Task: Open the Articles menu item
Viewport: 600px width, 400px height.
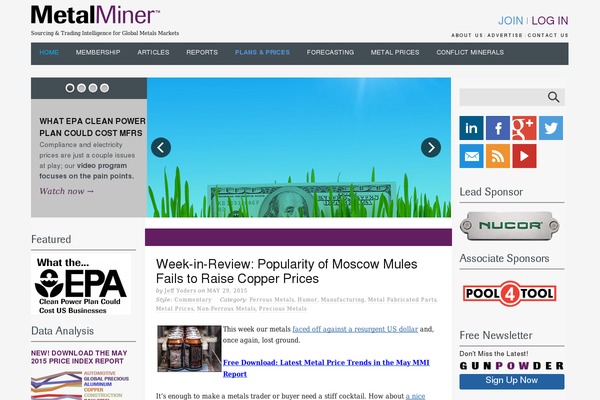Action: [153, 52]
